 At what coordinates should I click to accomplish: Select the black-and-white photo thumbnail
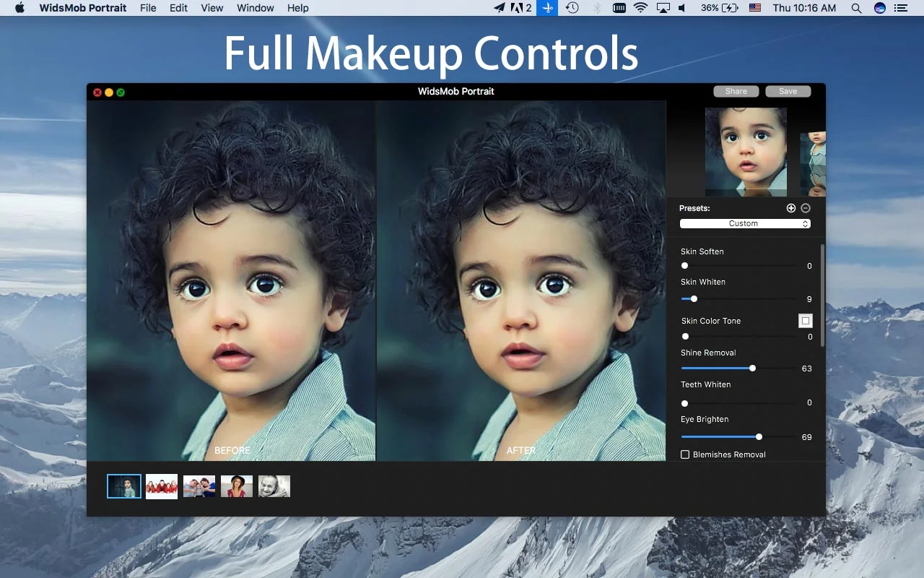tap(274, 486)
